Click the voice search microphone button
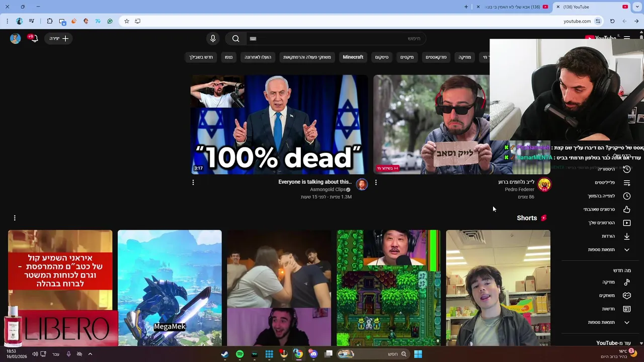644x362 pixels. click(213, 39)
